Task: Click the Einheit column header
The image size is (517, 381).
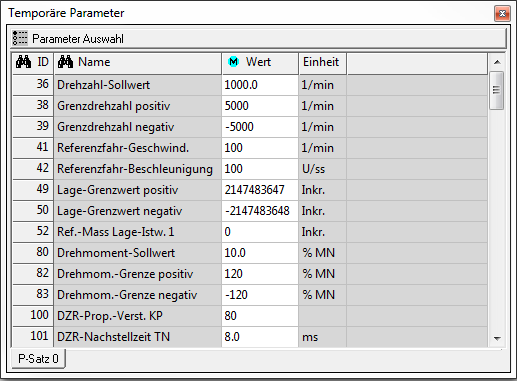Action: tap(323, 63)
